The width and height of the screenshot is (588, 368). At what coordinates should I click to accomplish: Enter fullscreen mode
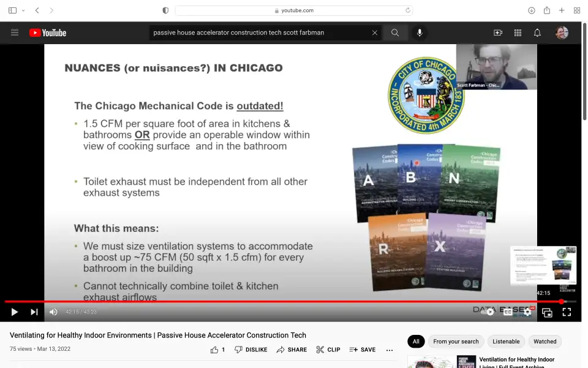click(567, 312)
